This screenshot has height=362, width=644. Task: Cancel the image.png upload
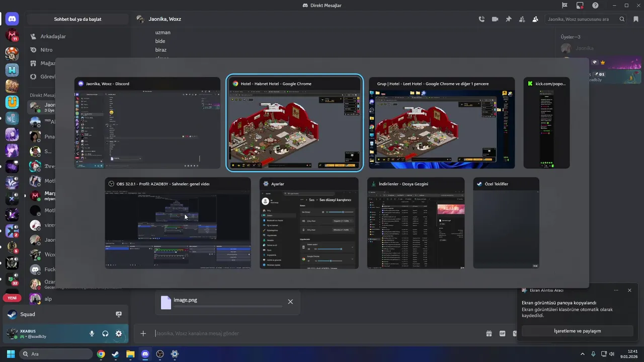(290, 302)
